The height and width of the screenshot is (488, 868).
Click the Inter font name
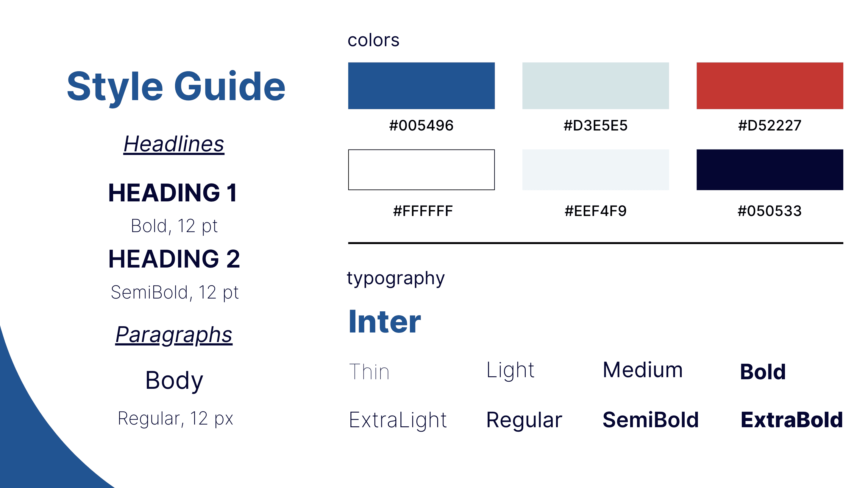point(385,322)
